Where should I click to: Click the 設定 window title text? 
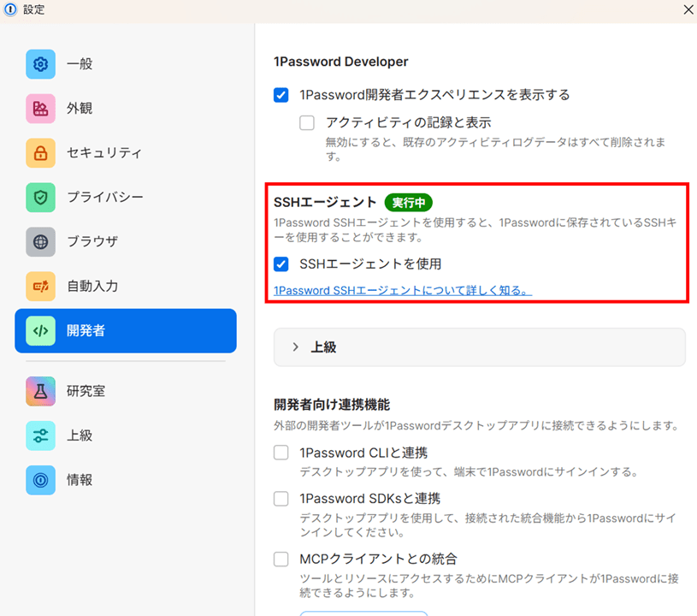[34, 9]
